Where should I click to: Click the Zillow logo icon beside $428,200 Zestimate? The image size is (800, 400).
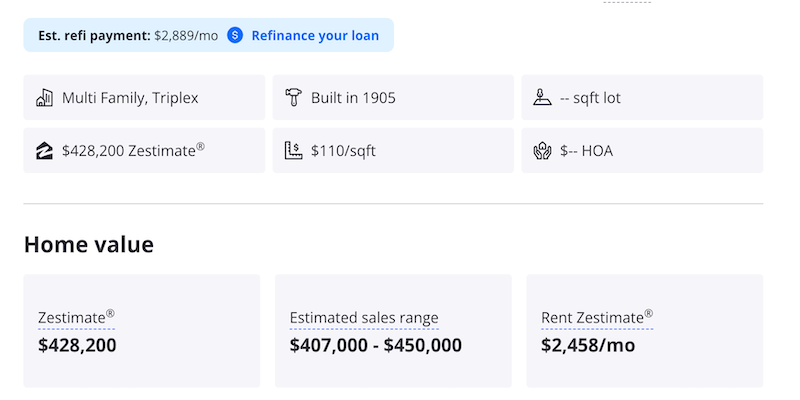coord(44,151)
